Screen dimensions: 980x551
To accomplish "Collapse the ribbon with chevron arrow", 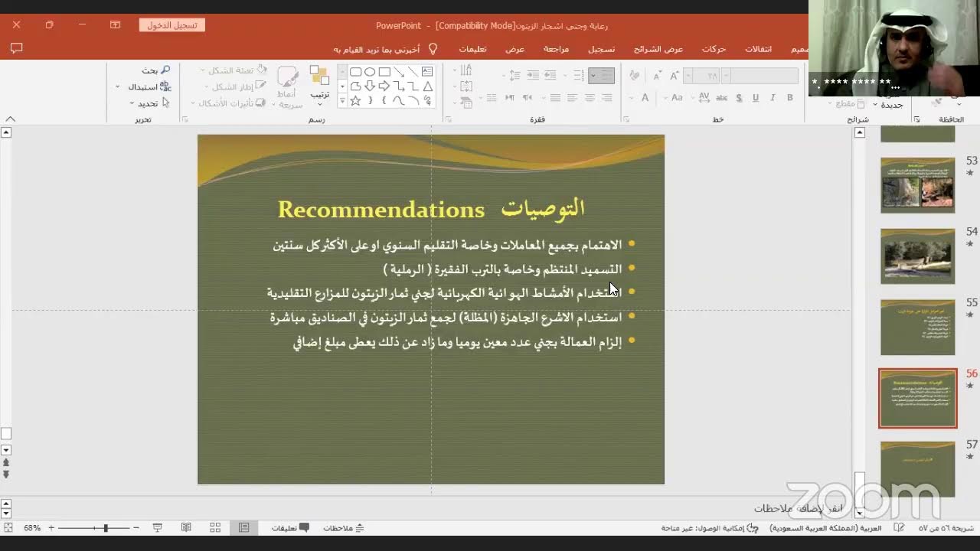I will 10,119.
